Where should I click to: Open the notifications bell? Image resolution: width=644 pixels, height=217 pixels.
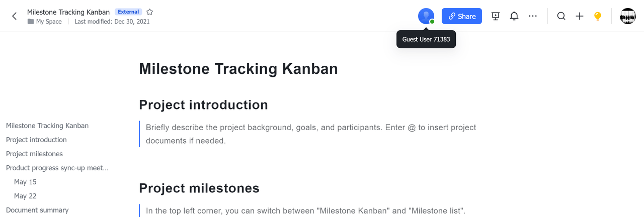click(x=514, y=16)
